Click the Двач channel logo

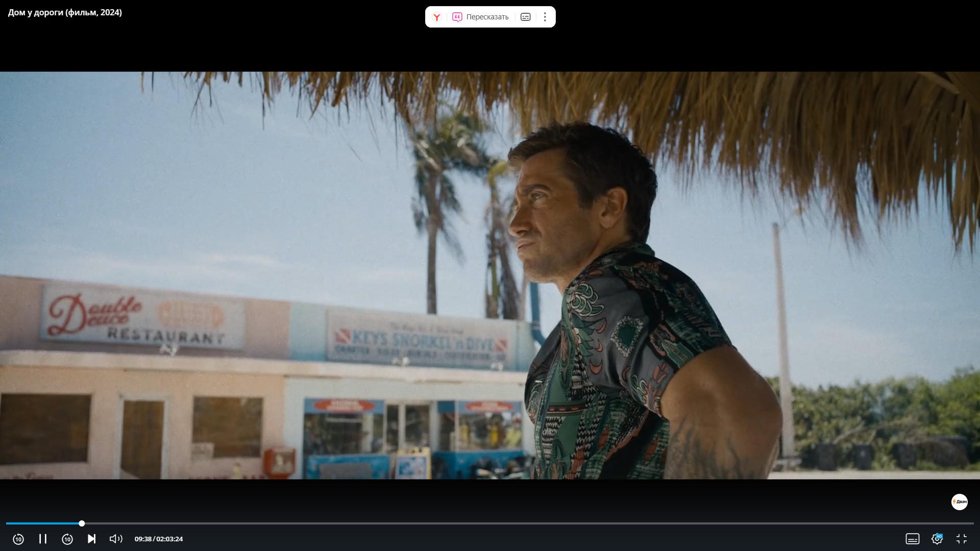click(x=959, y=502)
